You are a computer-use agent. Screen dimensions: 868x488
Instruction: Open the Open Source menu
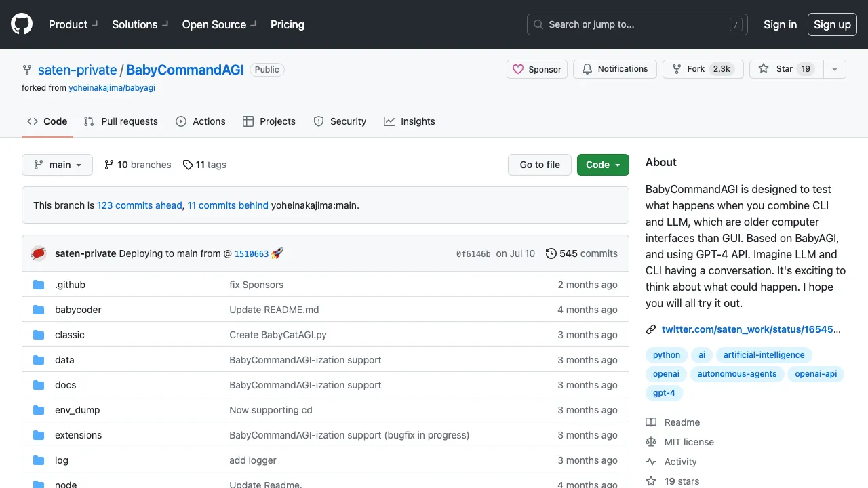219,24
